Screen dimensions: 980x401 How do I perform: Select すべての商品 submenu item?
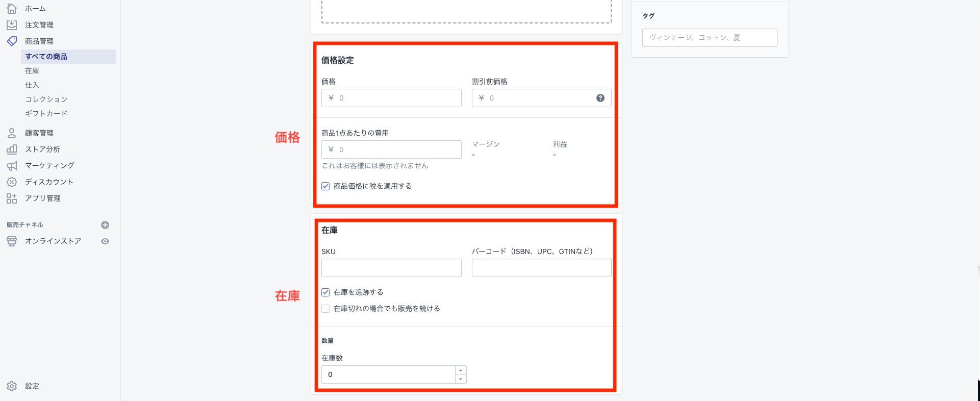[x=68, y=57]
